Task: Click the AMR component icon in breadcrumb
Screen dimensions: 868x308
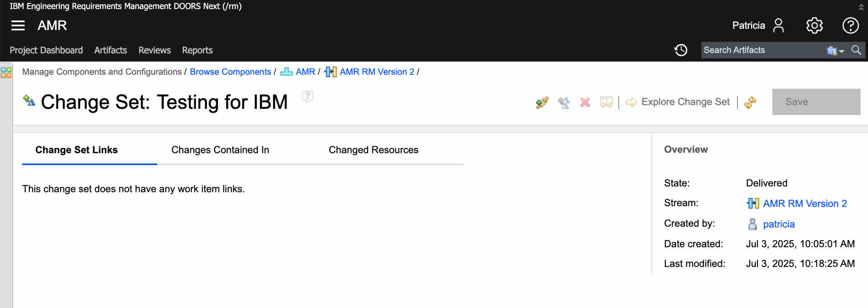Action: (286, 72)
